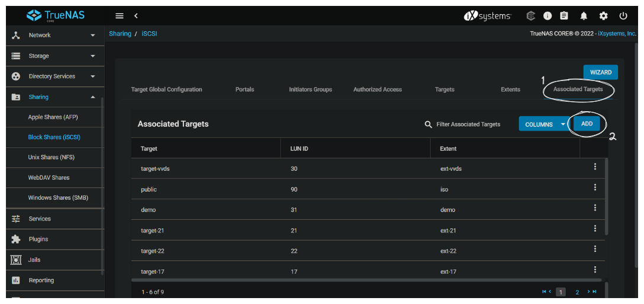Collapse the Sharing menu arrow
644x304 pixels.
[x=93, y=97]
